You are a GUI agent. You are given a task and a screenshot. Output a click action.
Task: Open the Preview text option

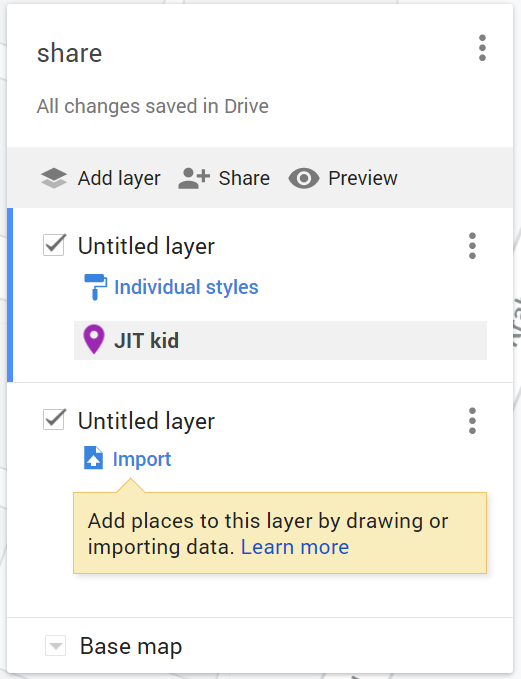tap(363, 178)
